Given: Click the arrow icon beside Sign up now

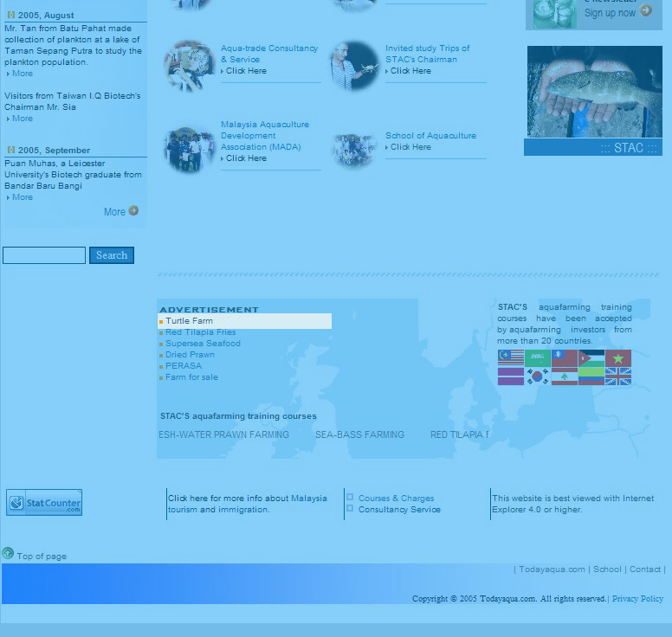Looking at the screenshot, I should click(x=646, y=11).
